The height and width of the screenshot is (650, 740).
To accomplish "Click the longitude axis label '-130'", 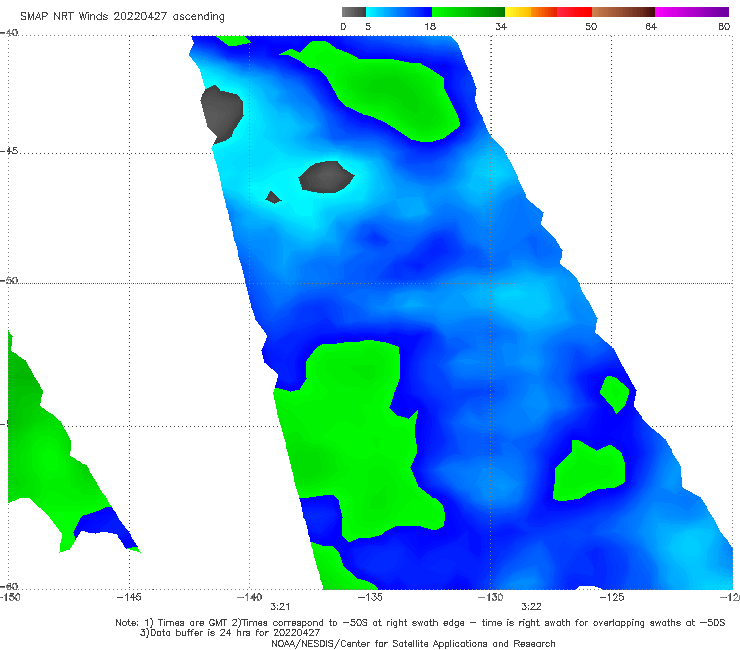I will coord(490,597).
